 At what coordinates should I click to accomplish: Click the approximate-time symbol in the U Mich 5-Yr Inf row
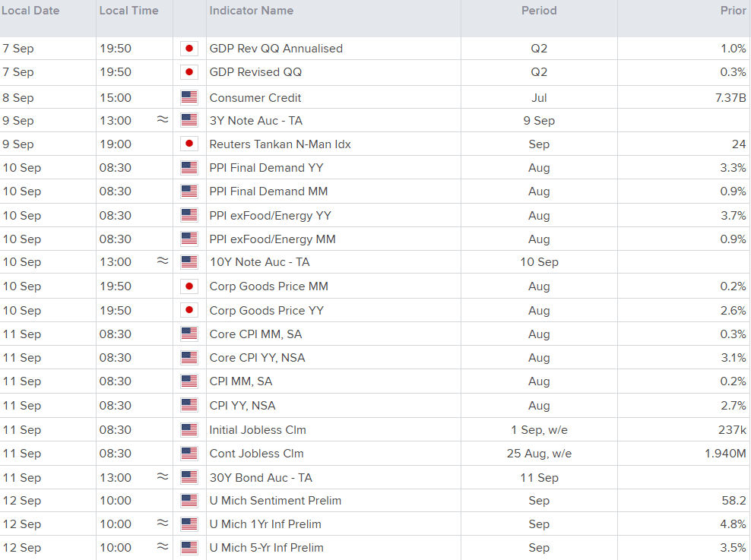[163, 546]
